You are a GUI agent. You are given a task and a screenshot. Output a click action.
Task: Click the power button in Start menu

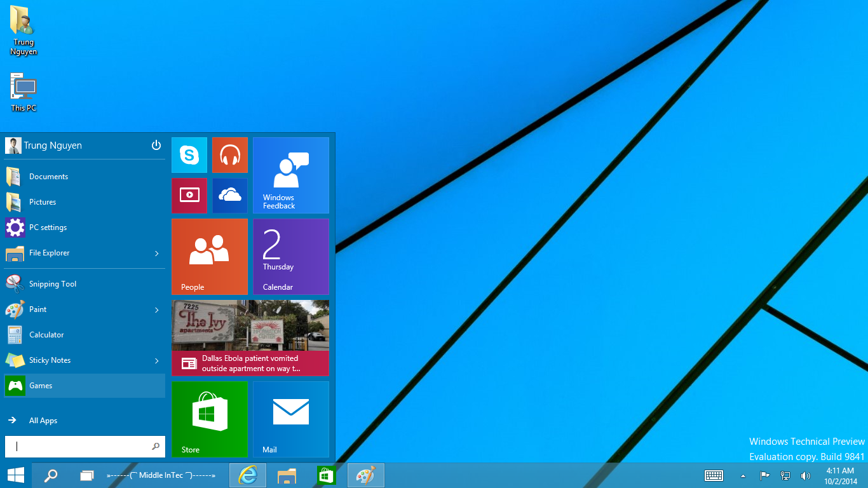[156, 146]
